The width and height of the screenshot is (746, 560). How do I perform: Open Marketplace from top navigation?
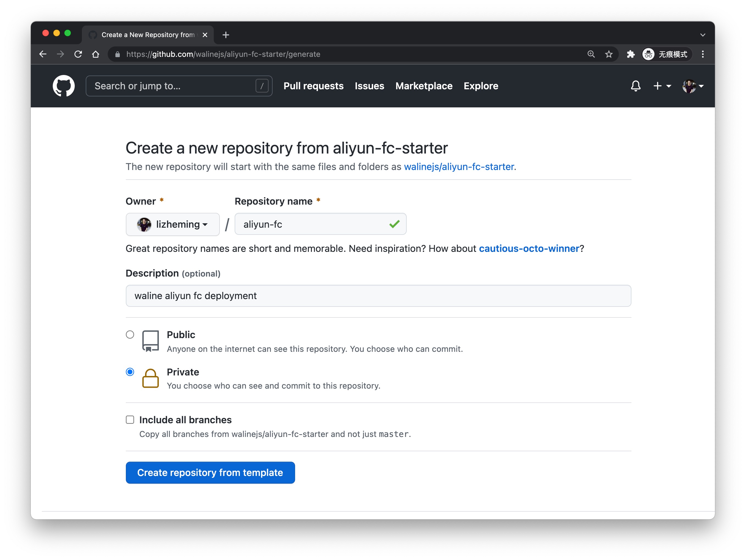click(x=424, y=86)
